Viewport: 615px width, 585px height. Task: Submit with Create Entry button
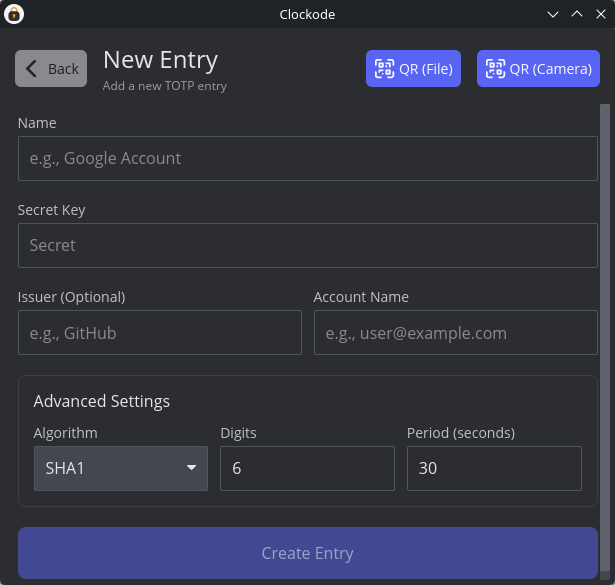click(x=308, y=553)
